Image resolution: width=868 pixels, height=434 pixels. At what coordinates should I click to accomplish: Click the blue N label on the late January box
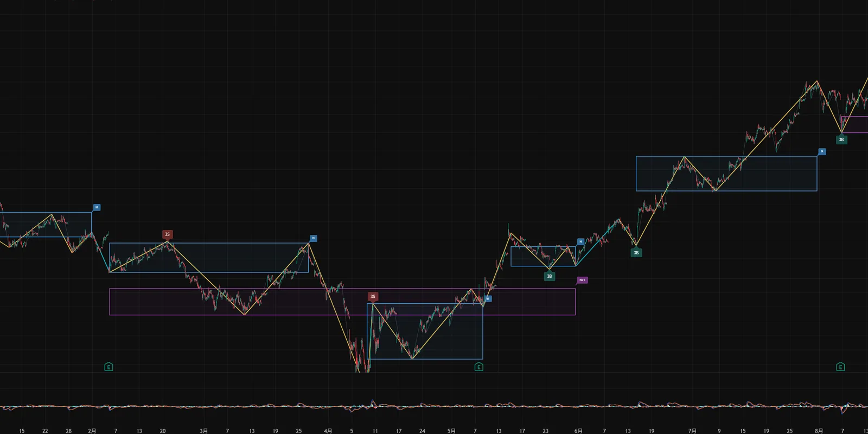pos(97,207)
